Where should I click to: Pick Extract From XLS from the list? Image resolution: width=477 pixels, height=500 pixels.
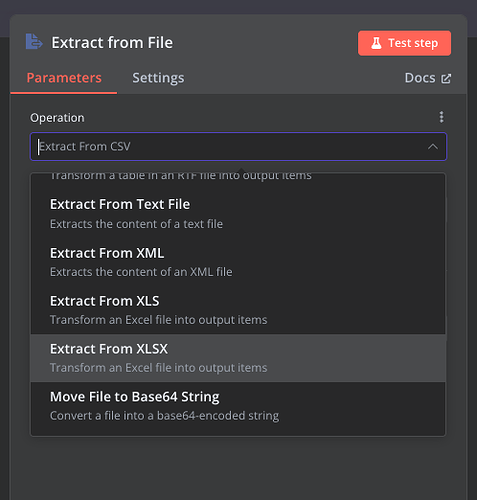pos(238,310)
